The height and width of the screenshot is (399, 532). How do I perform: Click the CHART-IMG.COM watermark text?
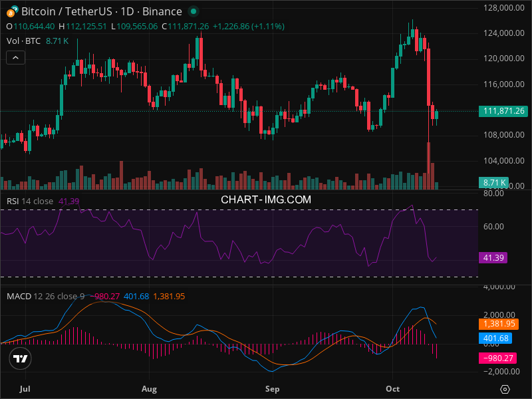[266, 199]
